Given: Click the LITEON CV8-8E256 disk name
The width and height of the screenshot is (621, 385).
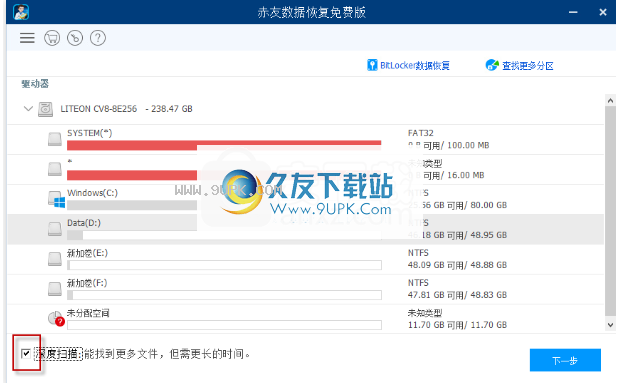Looking at the screenshot, I should pos(99,109).
